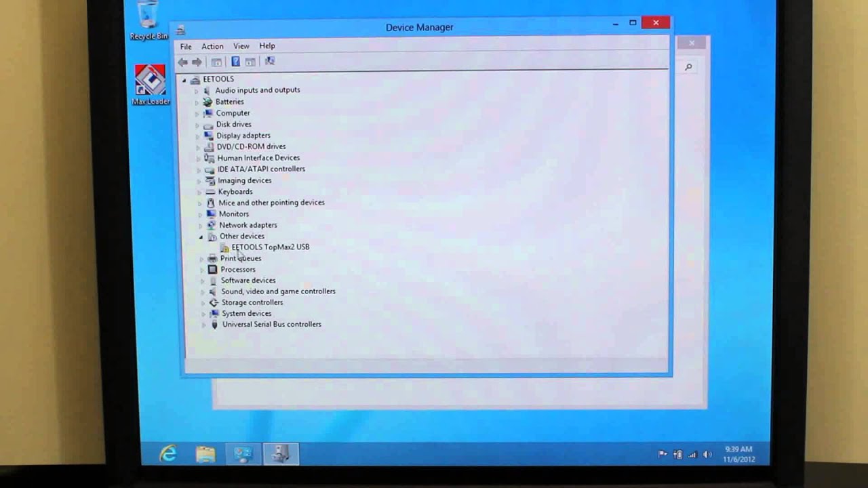Image resolution: width=868 pixels, height=488 pixels.
Task: Click the DVD/CD-ROM drives icon
Action: point(209,146)
